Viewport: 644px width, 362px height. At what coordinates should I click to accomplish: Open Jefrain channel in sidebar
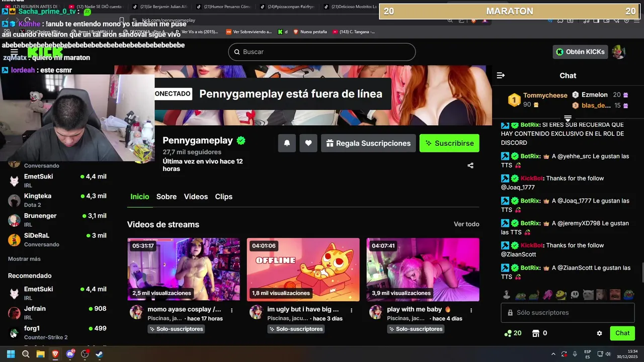click(57, 313)
